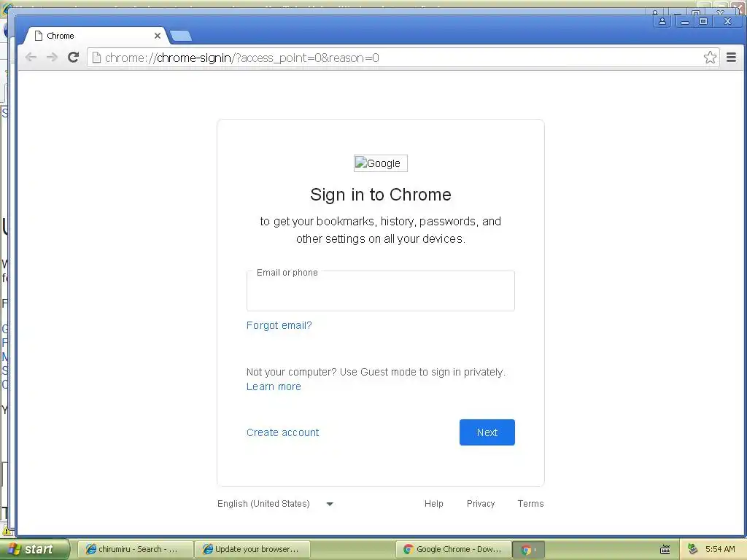Open the Forgot email? link
The image size is (747, 560).
click(279, 325)
